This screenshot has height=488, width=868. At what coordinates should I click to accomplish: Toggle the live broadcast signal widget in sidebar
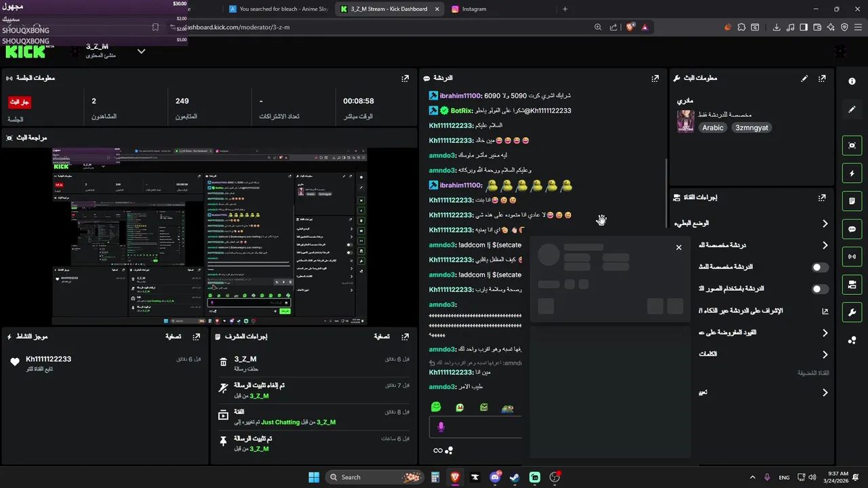tap(852, 257)
